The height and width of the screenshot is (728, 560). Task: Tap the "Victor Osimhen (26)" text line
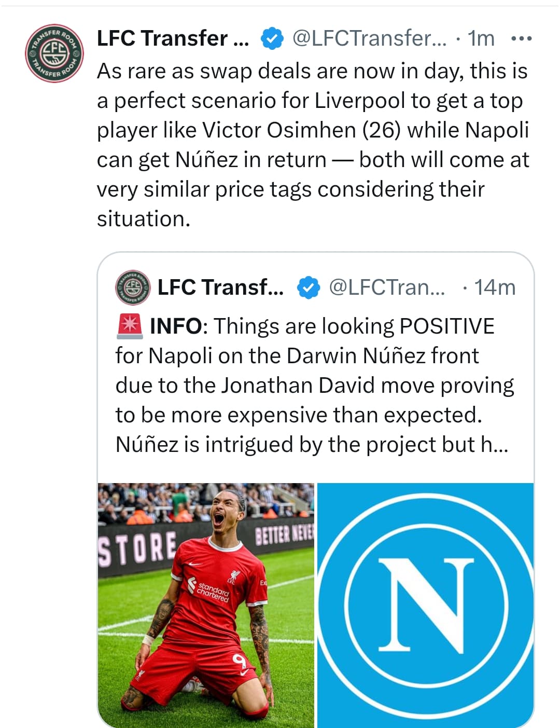click(x=301, y=130)
